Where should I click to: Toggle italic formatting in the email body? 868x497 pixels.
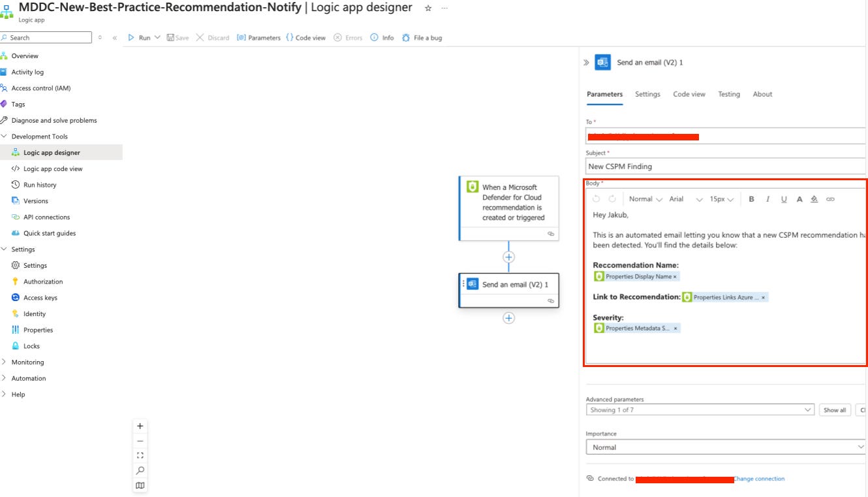[x=767, y=199]
